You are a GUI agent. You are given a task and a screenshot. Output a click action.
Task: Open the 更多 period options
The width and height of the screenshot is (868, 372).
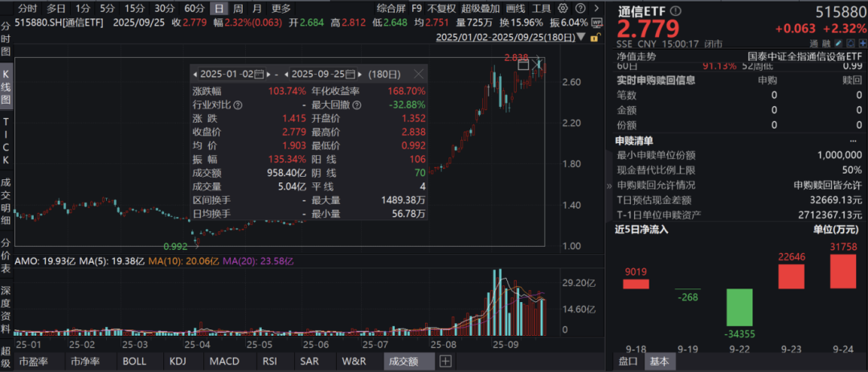coord(280,8)
